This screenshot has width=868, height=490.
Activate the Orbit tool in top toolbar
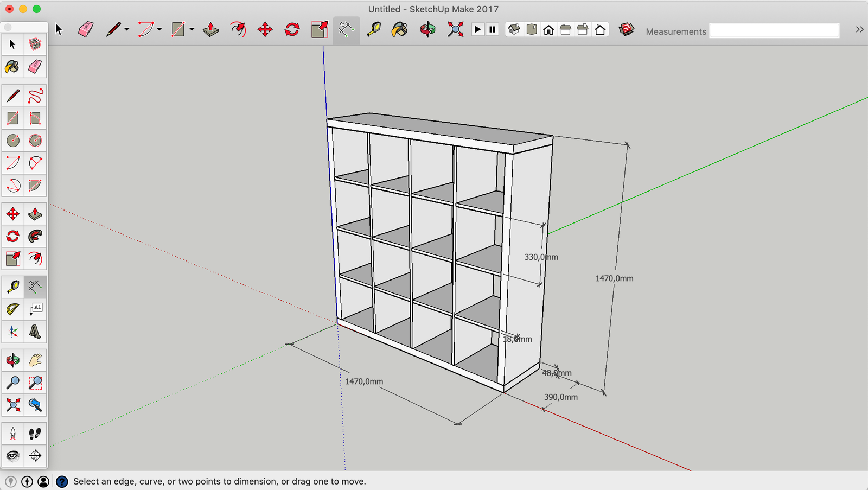click(x=427, y=29)
